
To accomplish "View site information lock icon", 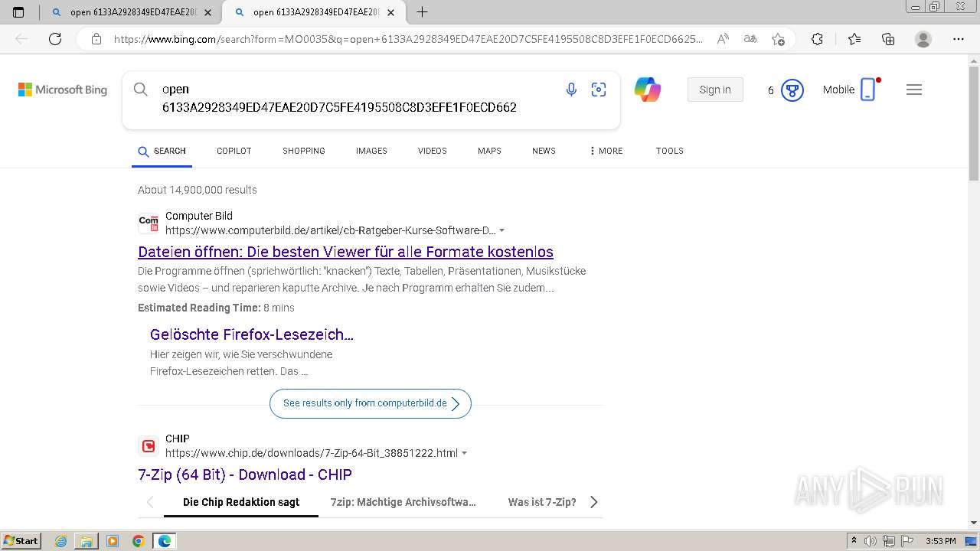I will [x=96, y=39].
